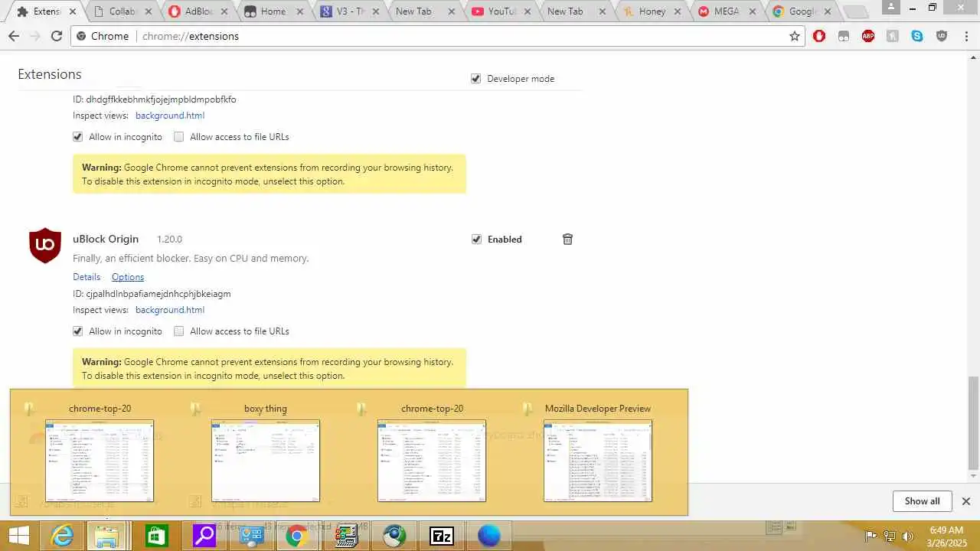Close the Extensions tab
Screen dimensions: 980x551
click(73, 11)
